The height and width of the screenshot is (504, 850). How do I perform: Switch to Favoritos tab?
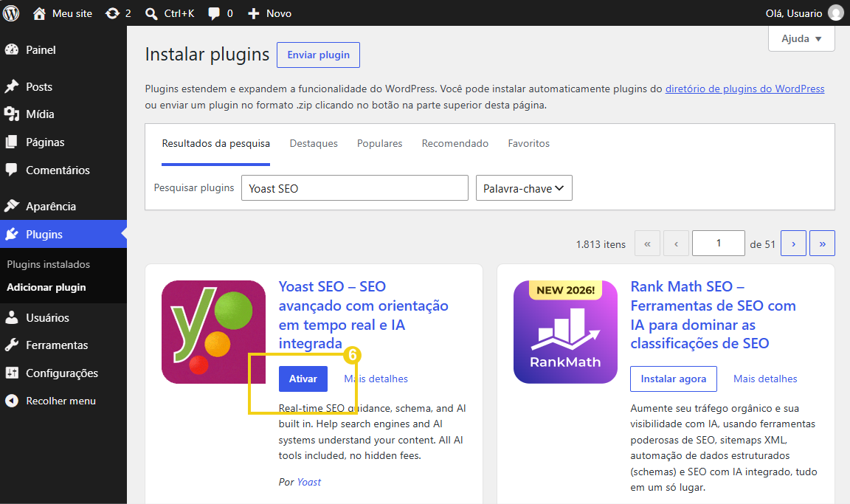528,144
